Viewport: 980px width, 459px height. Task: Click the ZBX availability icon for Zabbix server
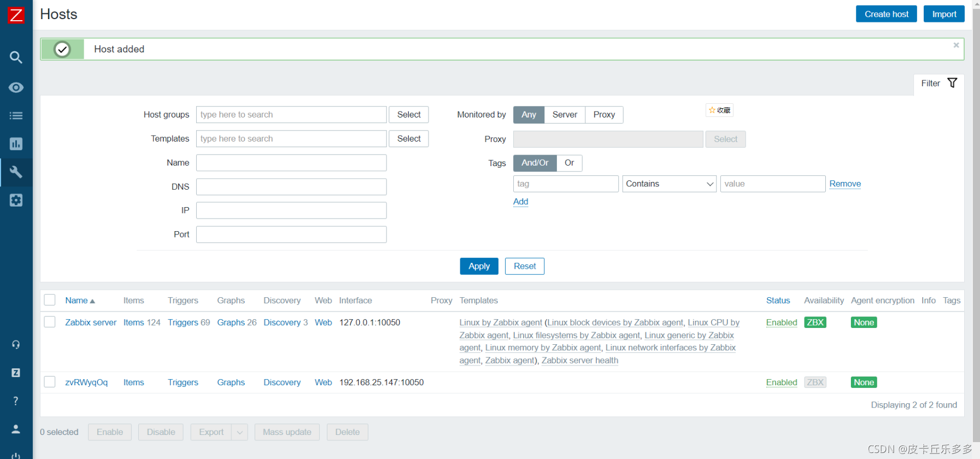[815, 322]
